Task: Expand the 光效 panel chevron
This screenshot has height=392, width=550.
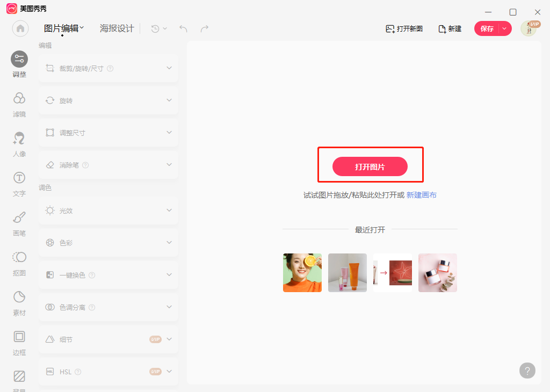Action: point(169,210)
